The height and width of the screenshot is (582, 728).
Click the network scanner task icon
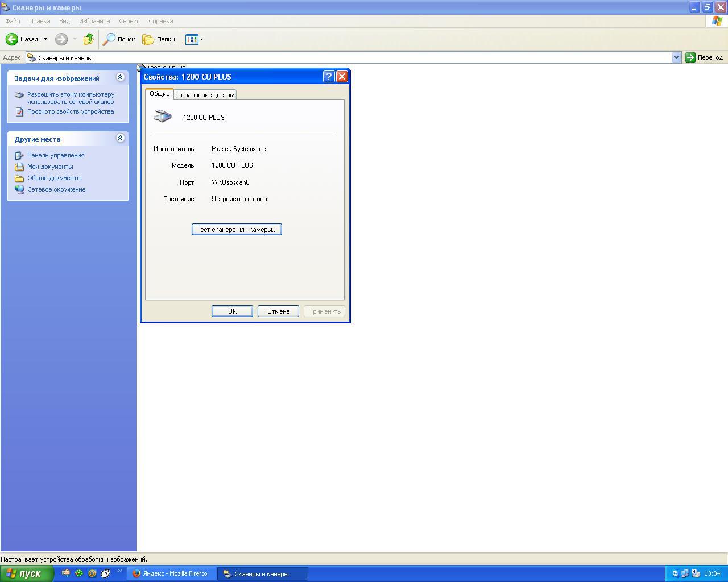(x=19, y=95)
